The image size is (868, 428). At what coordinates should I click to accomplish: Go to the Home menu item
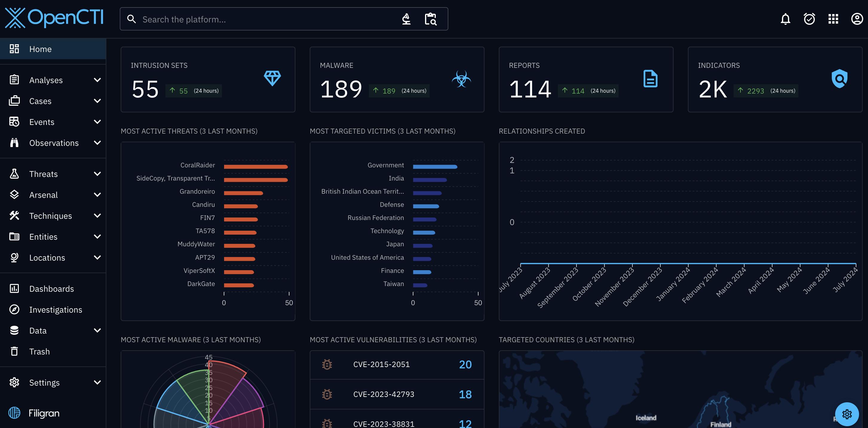click(53, 49)
